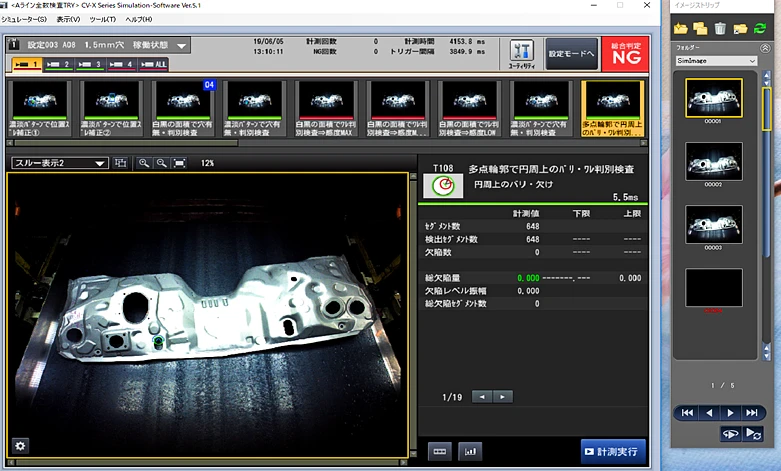Open image settings gear in viewer corner
Screen dimensions: 781x471
[x=20, y=446]
